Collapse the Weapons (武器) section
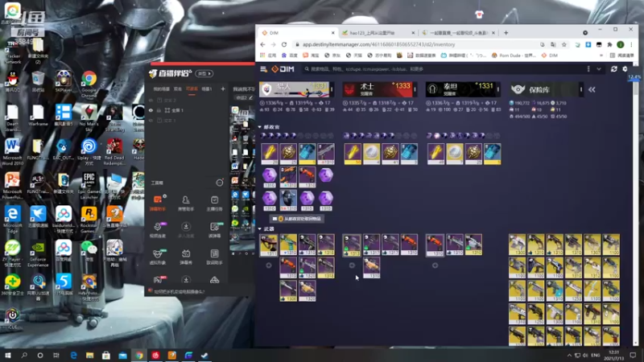This screenshot has width=644, height=362. point(266,228)
